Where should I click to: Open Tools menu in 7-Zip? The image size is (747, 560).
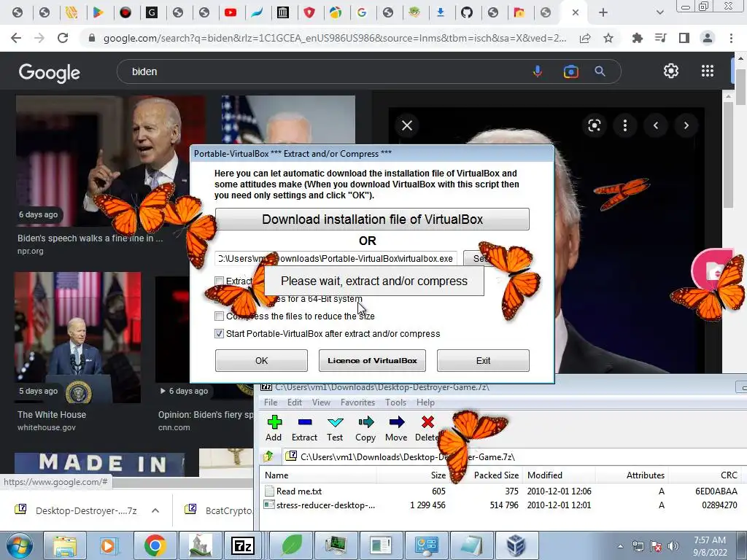[396, 402]
